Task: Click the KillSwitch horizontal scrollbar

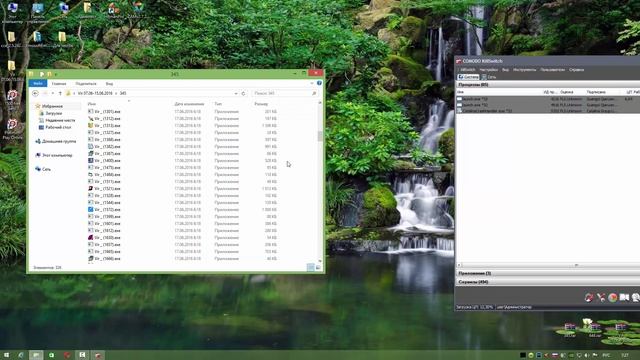Action: point(547,265)
